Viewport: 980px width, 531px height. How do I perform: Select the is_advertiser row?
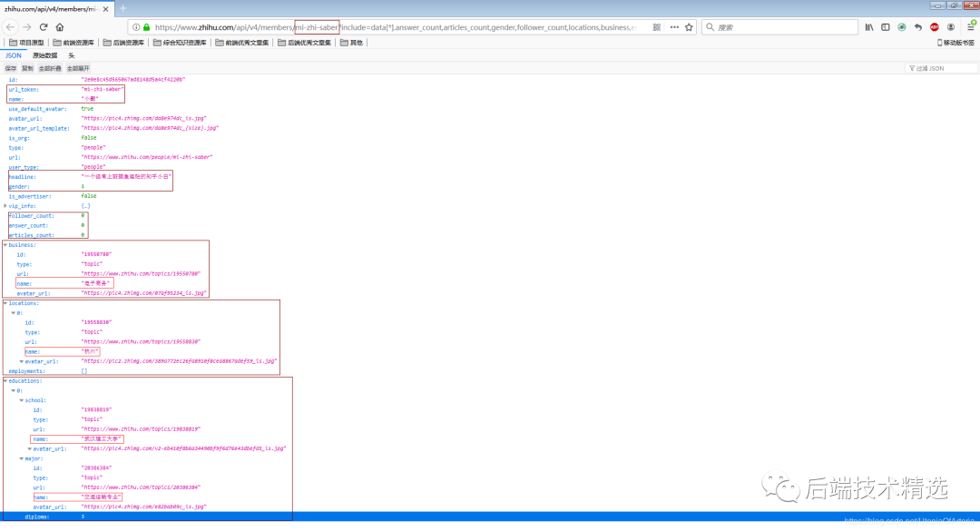point(490,196)
